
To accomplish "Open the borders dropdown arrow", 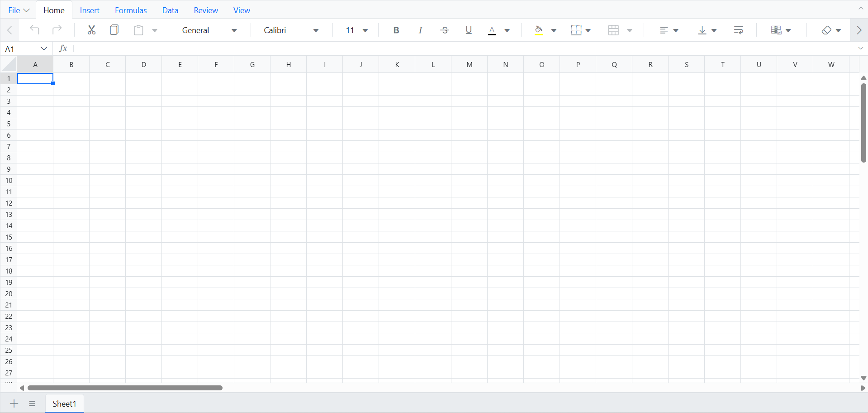I will 588,30.
